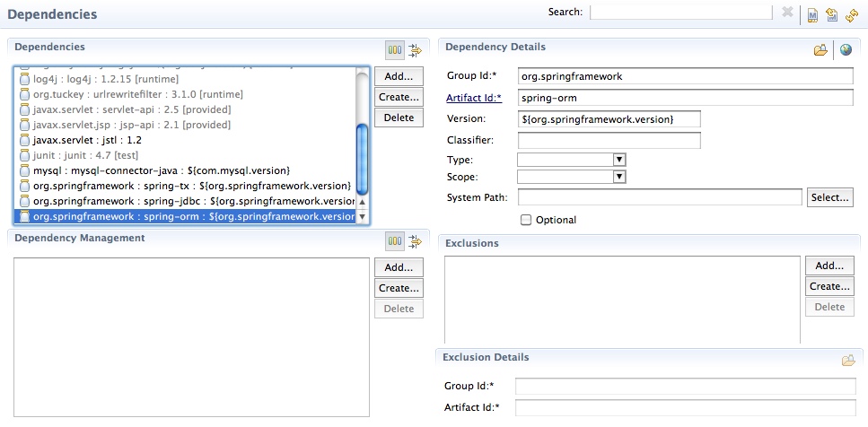
Task: Click Create button in Dependencies section
Action: tap(399, 97)
